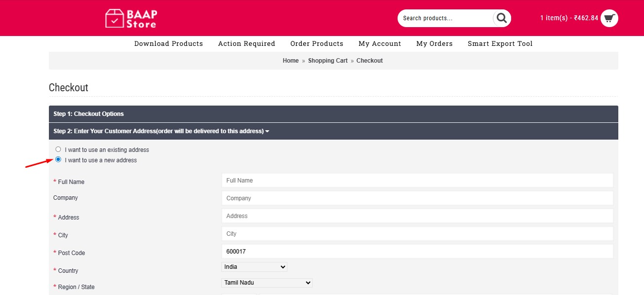Image resolution: width=644 pixels, height=295 pixels.
Task: Click the City input field
Action: pos(417,234)
